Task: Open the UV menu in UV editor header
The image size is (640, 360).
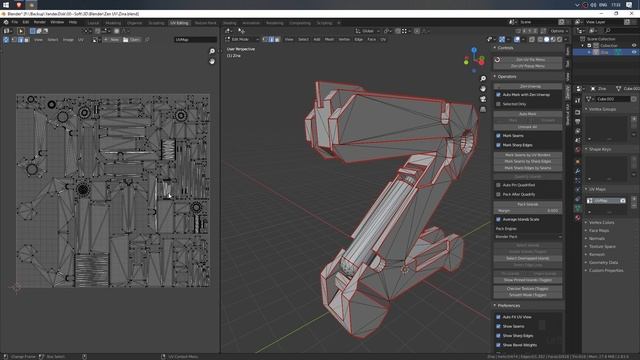Action: point(80,40)
